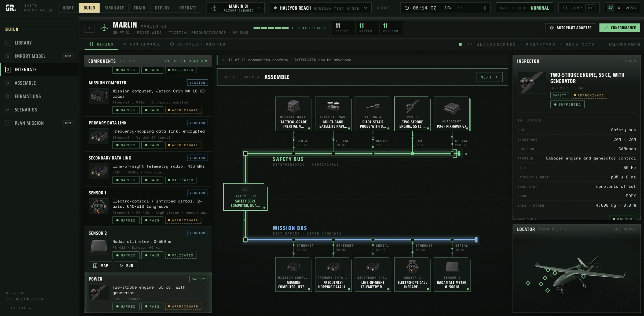Image resolution: width=644 pixels, height=316 pixels.
Task: Select the Safety Core computer node
Action: click(x=245, y=197)
